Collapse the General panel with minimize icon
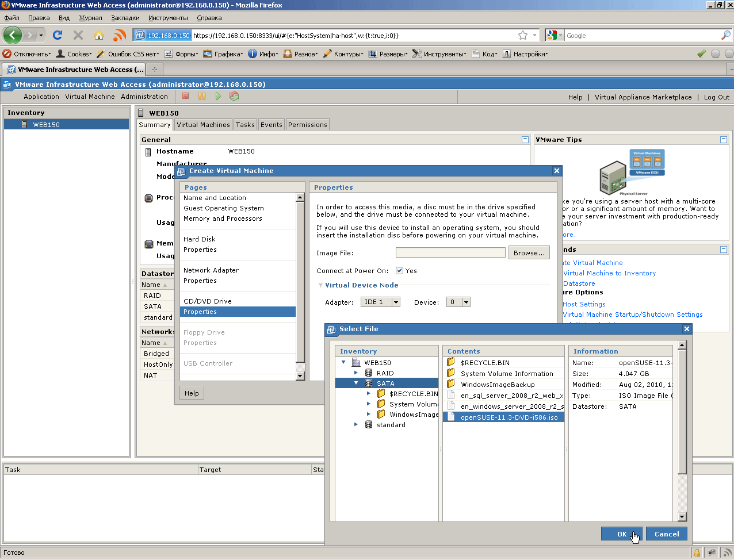 click(525, 139)
